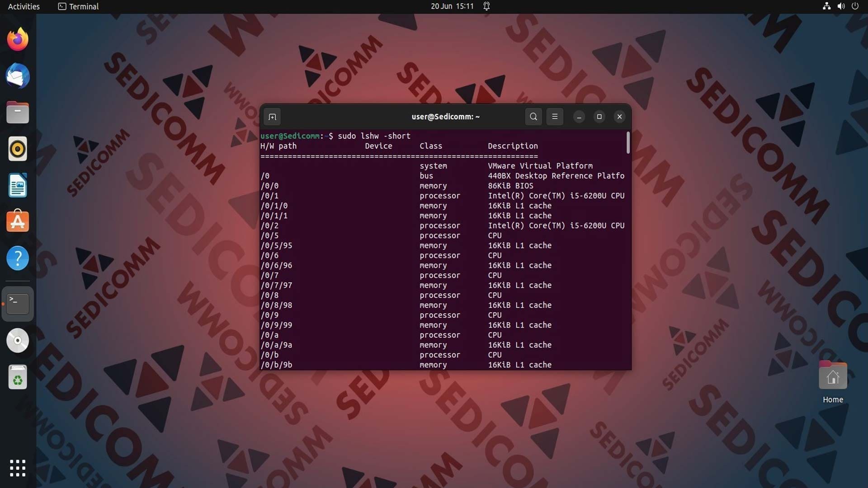
Task: Minimize the terminal window
Action: (579, 117)
